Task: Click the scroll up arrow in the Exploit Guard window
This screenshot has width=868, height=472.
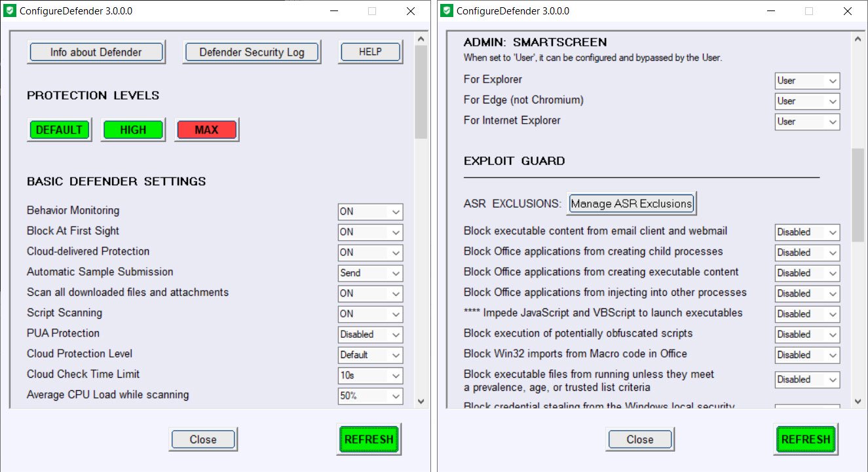Action: point(858,39)
